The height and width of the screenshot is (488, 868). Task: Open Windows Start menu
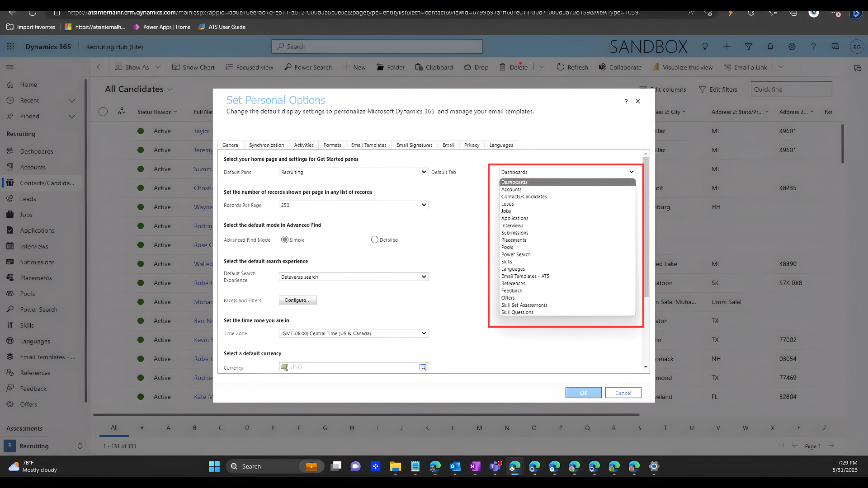[214, 466]
